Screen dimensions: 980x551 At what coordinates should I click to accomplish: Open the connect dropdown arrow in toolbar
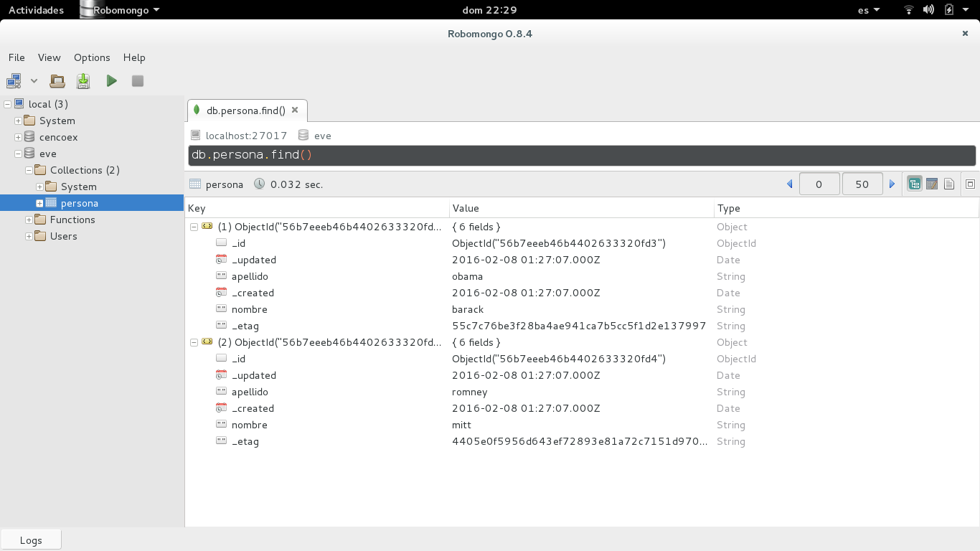[34, 81]
